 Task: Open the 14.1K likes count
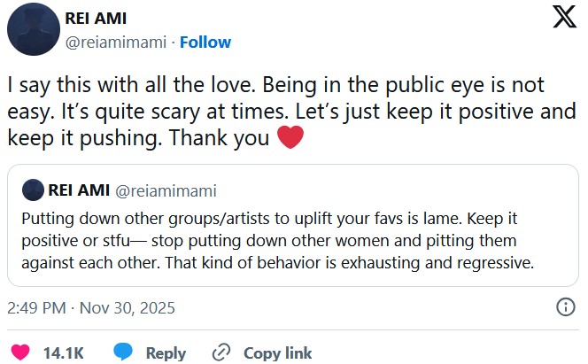[x=63, y=352]
